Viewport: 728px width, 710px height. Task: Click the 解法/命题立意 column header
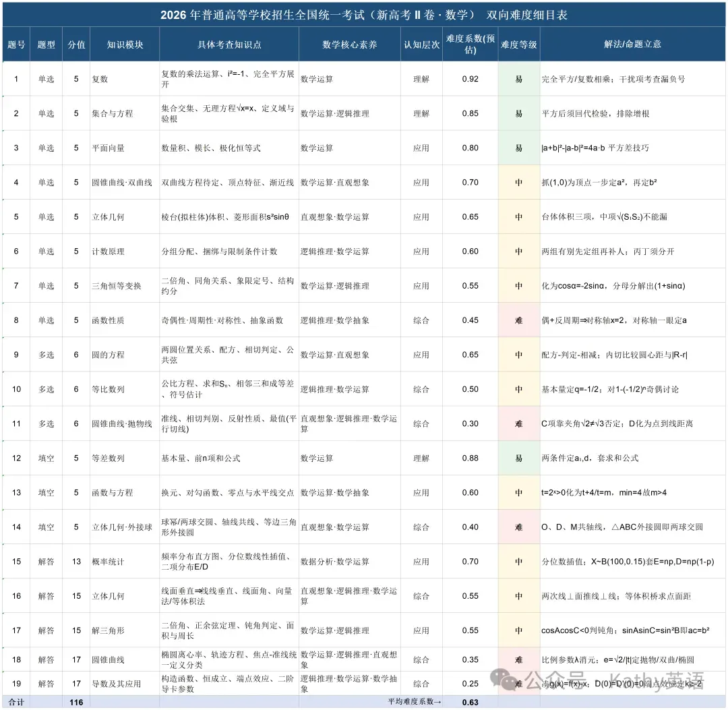tap(632, 45)
